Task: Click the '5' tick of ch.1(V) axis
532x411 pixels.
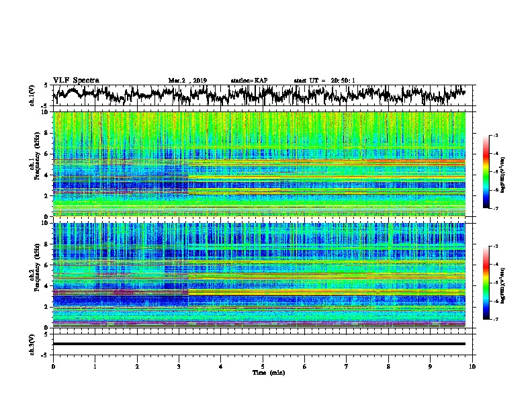Action: point(46,85)
